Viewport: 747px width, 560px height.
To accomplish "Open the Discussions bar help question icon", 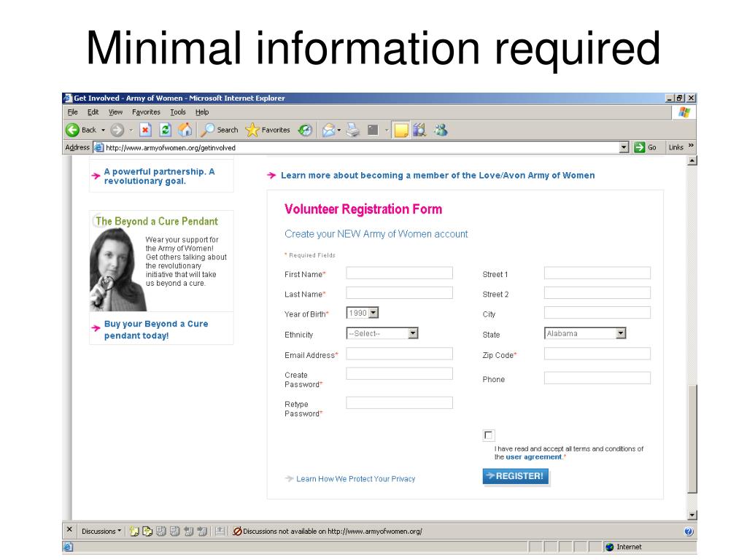I will click(x=689, y=532).
